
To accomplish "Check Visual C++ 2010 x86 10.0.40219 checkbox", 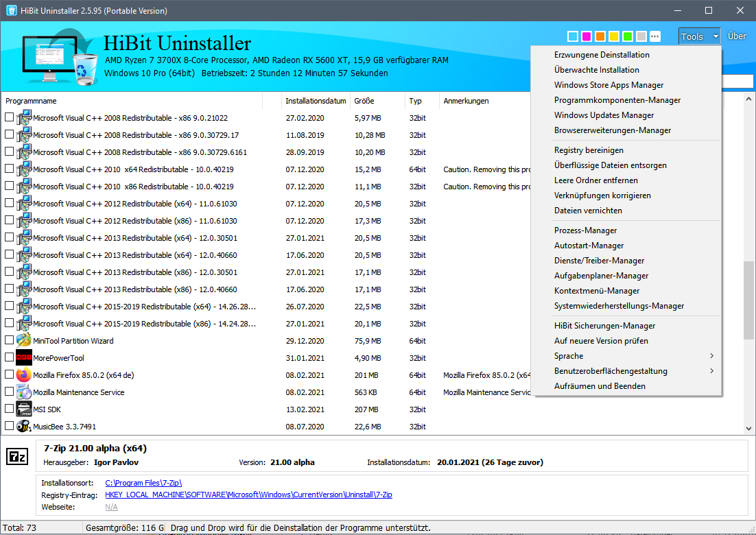I will pos(9,186).
